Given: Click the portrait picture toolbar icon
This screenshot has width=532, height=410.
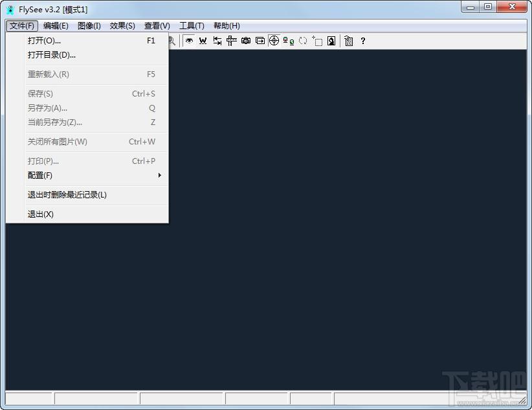Looking at the screenshot, I should (331, 41).
